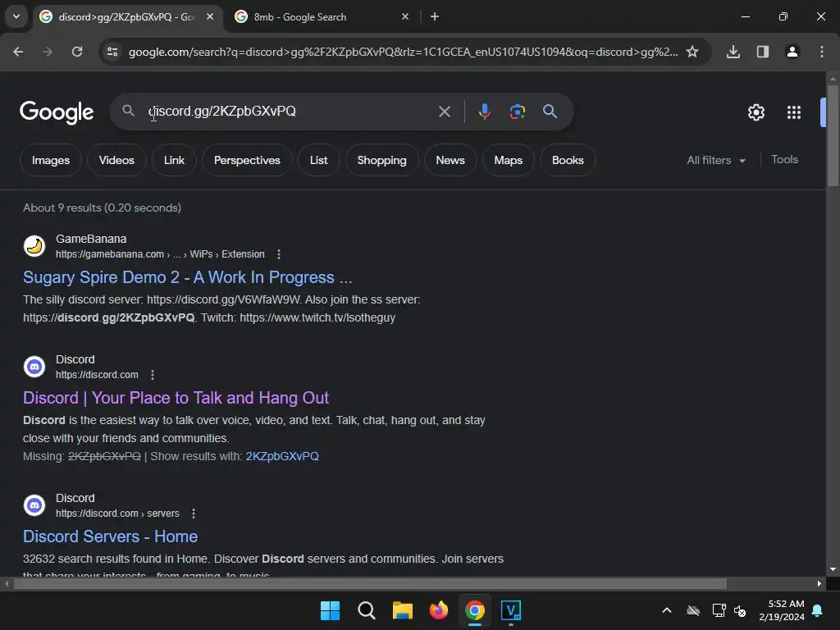
Task: Click the Google logo
Action: (x=57, y=112)
